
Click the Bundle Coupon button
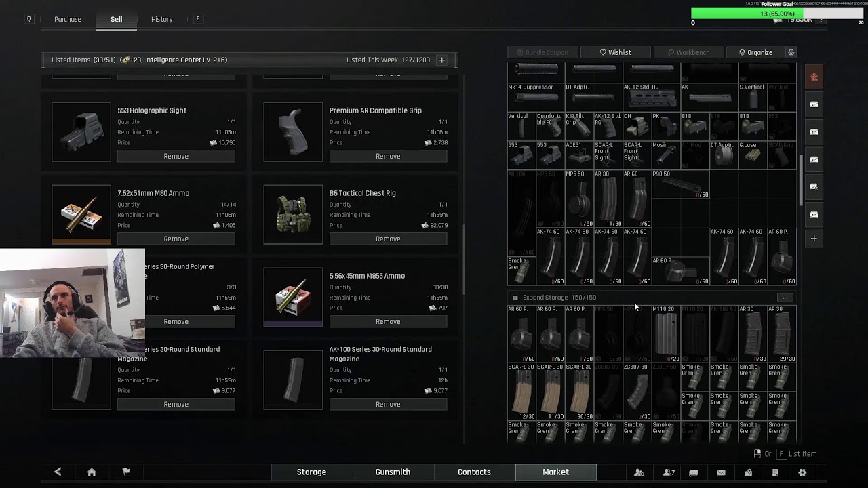542,52
